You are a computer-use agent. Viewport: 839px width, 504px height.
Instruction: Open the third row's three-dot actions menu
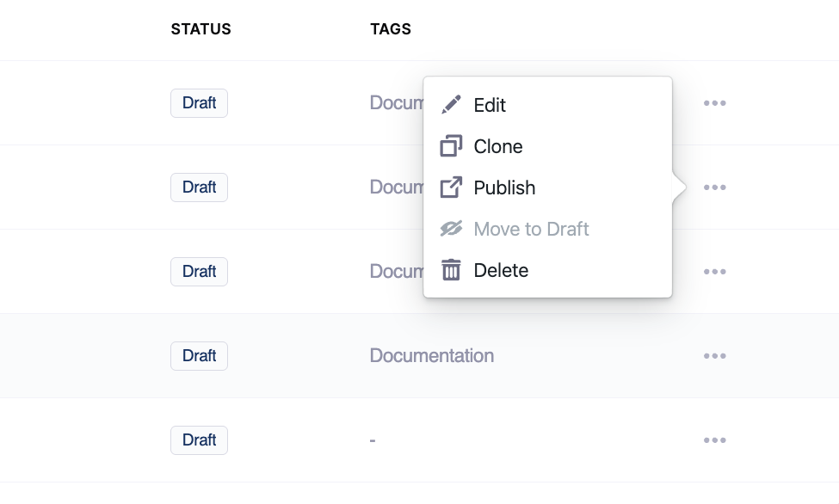tap(714, 272)
